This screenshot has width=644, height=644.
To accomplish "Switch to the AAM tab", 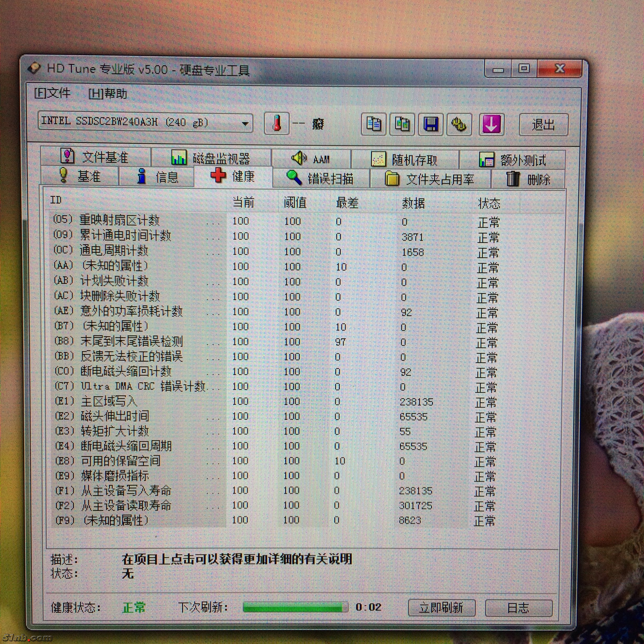I will pos(311,159).
